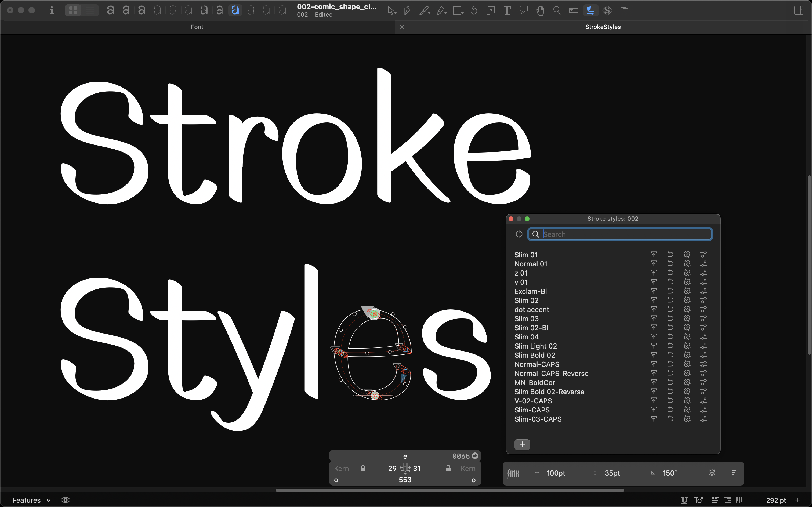This screenshot has height=507, width=812.
Task: Select the Measurement ruler tool
Action: pos(574,11)
